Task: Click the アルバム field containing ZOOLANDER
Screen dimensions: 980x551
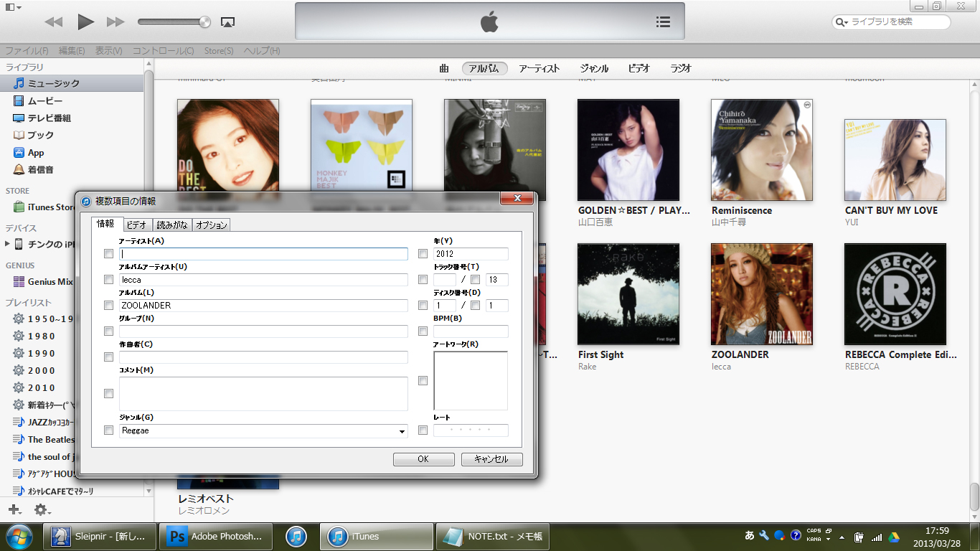Action: tap(263, 306)
